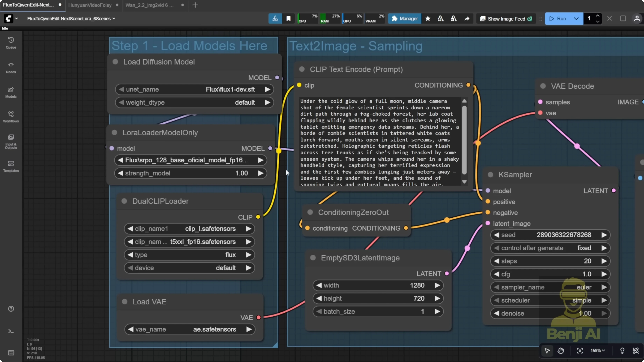644x362 pixels.
Task: Toggle link visibility in the bottom toolbar
Action: coord(636,351)
